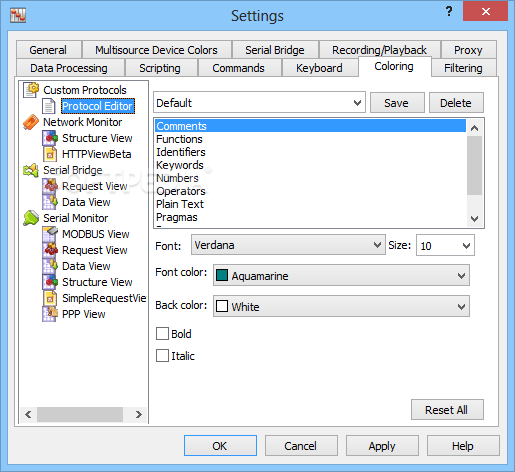The width and height of the screenshot is (515, 472).
Task: Enable the Bold checkbox
Action: click(x=162, y=334)
